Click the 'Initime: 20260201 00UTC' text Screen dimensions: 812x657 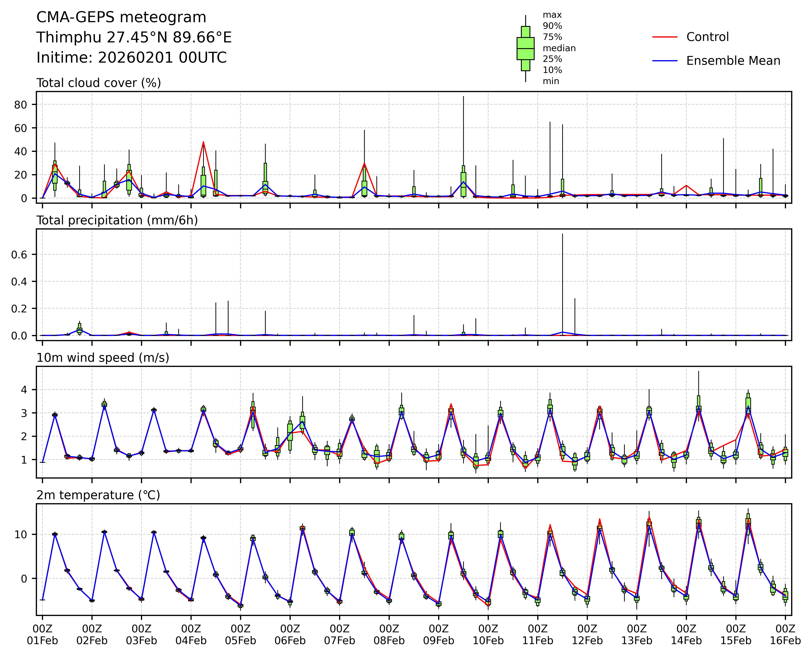pyautogui.click(x=131, y=58)
